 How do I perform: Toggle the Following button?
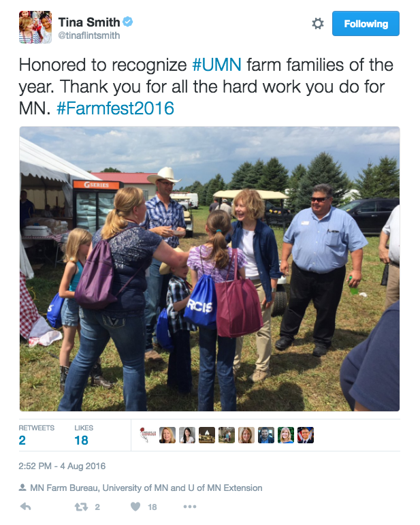click(x=366, y=23)
